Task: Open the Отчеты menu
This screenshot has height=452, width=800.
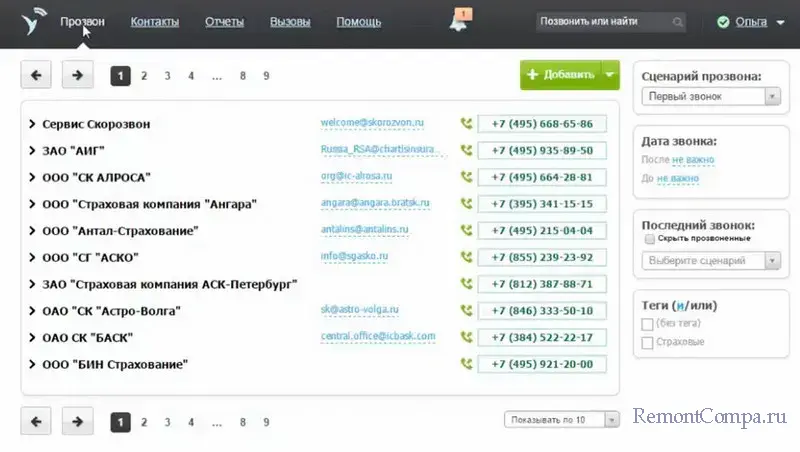Action: (x=224, y=22)
